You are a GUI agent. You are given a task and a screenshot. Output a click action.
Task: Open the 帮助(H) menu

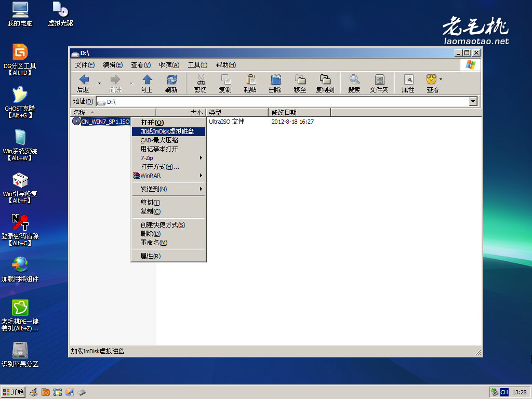(x=225, y=65)
